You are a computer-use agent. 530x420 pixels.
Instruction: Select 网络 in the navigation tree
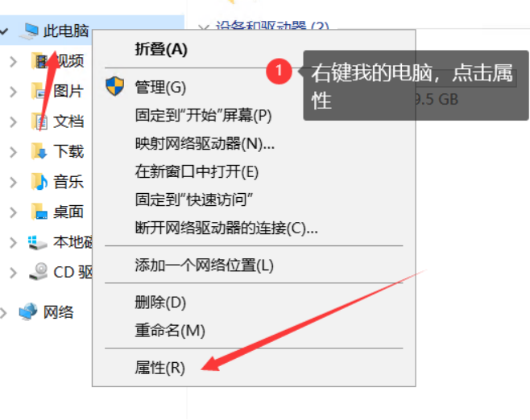click(59, 311)
